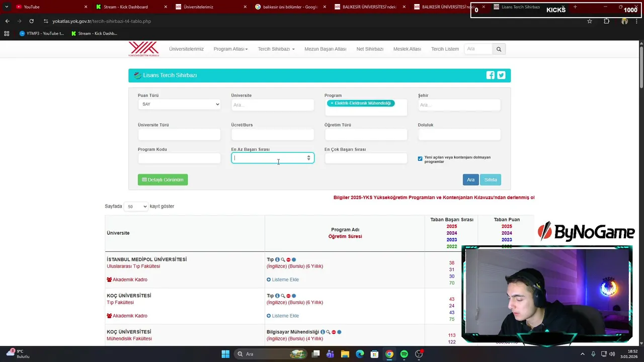The height and width of the screenshot is (362, 644).
Task: Open the Facebook share icon
Action: (490, 75)
